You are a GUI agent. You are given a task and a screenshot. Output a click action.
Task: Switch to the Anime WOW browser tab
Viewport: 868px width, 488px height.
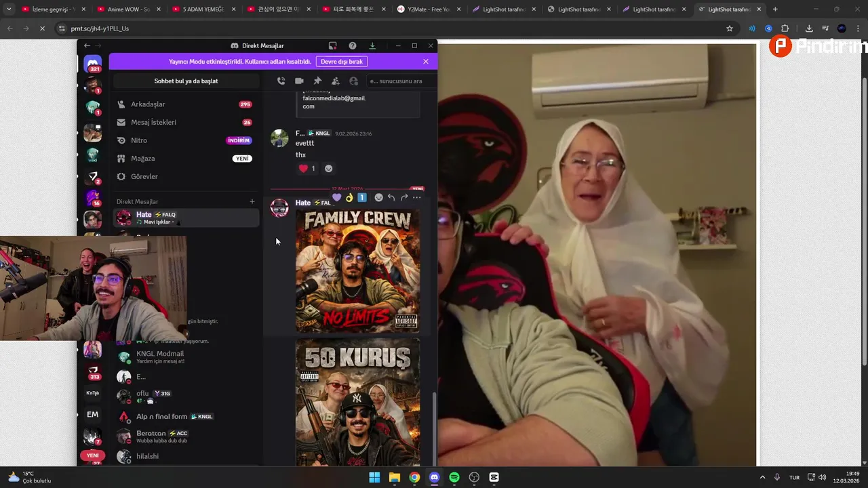(x=128, y=9)
